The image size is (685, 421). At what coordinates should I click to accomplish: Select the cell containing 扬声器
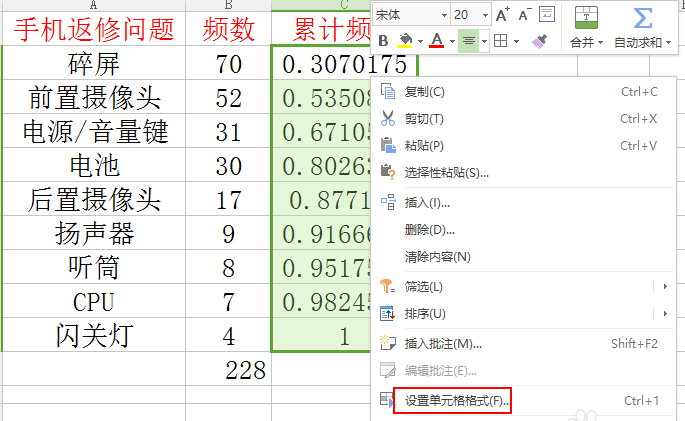point(94,233)
